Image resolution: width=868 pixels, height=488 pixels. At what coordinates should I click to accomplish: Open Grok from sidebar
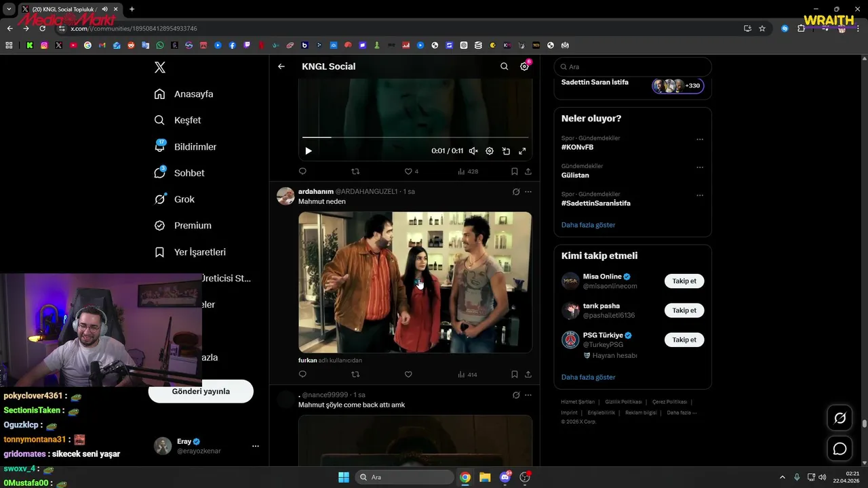pyautogui.click(x=174, y=199)
